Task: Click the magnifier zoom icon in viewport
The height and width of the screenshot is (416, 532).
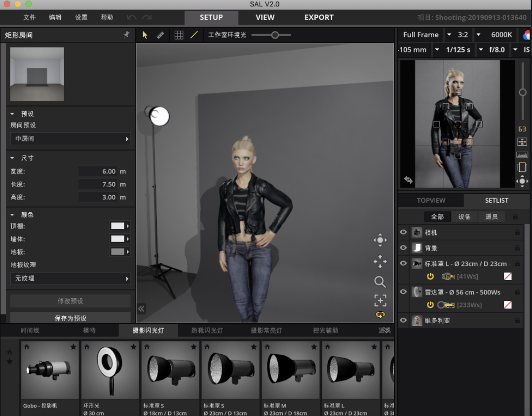Action: coord(380,282)
